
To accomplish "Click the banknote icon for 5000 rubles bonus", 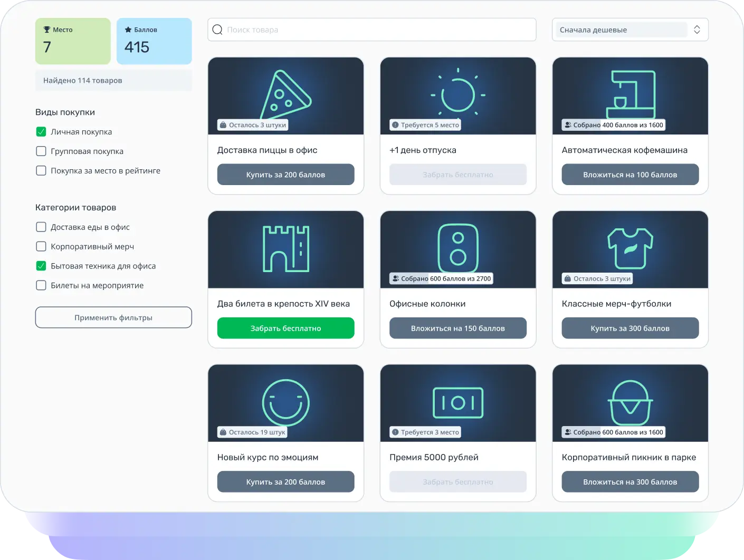I will 458,403.
